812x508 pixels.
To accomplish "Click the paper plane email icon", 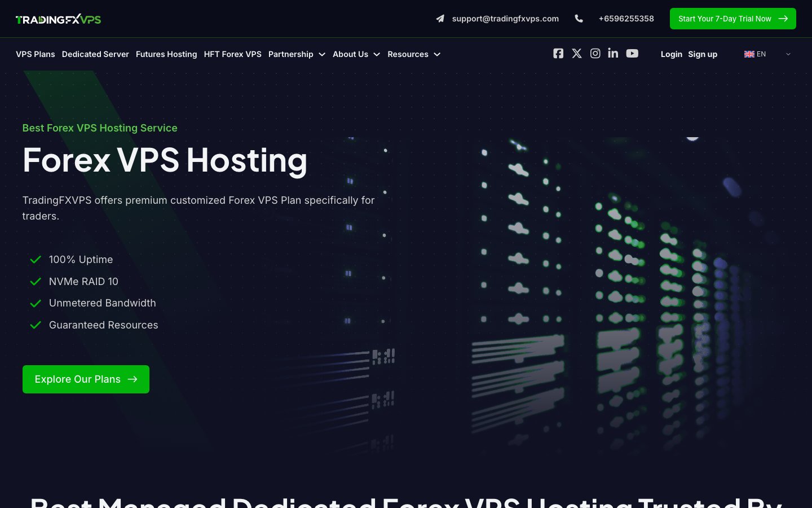I will coord(440,19).
